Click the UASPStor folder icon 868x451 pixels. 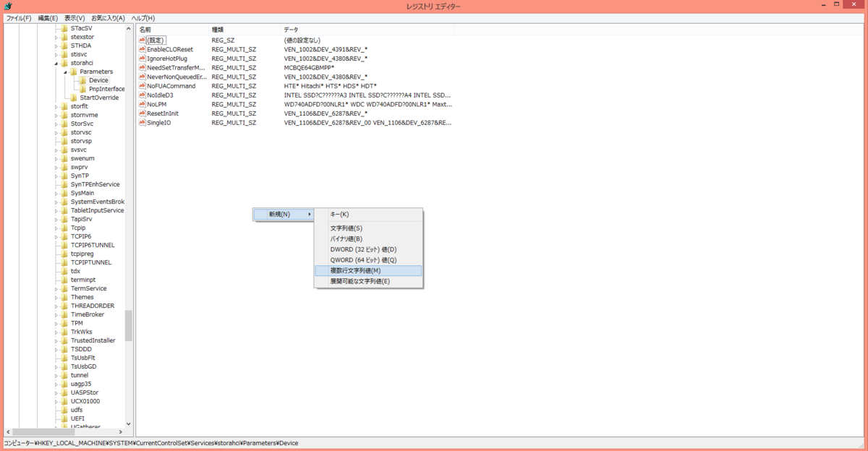point(64,392)
